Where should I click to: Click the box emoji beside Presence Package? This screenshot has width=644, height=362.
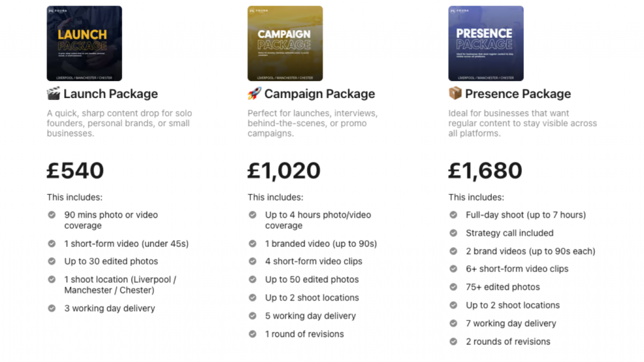pyautogui.click(x=455, y=94)
